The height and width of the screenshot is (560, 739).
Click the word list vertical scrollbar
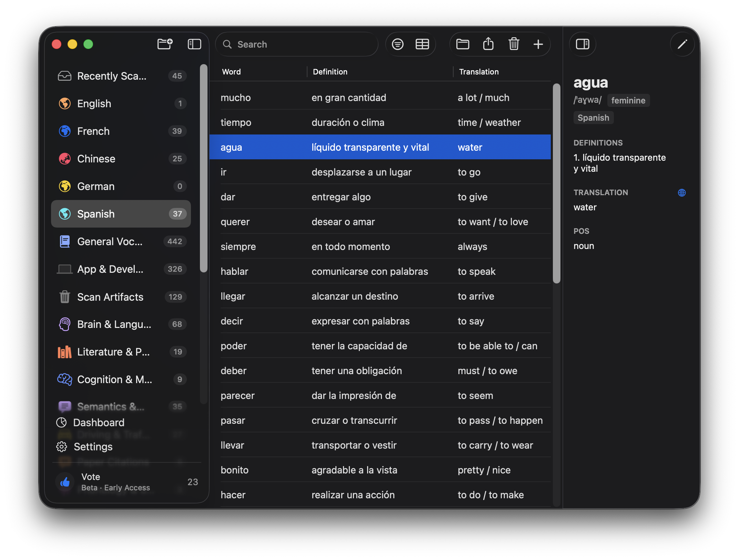(x=556, y=183)
